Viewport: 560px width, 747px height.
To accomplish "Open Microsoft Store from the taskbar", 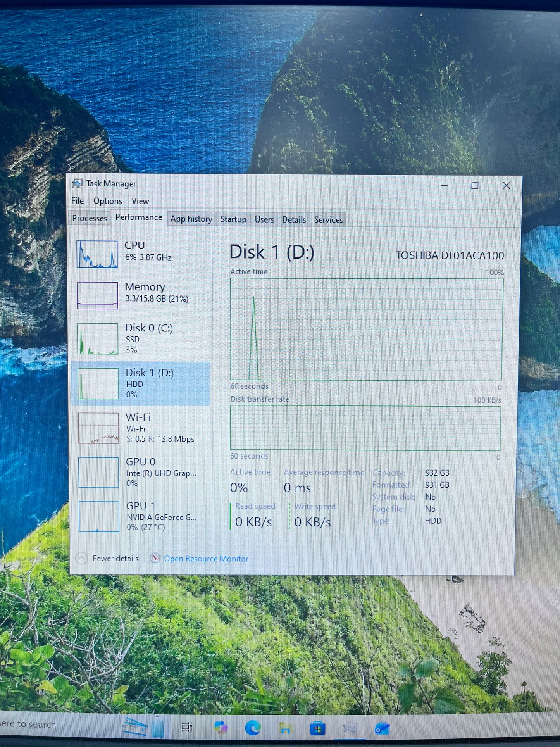I will (317, 728).
